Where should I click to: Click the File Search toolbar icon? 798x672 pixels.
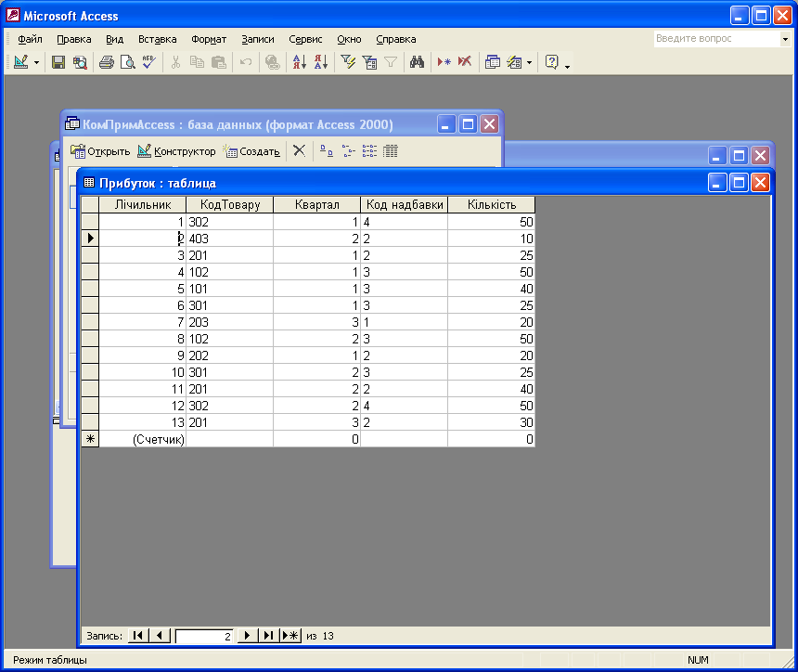(x=80, y=62)
